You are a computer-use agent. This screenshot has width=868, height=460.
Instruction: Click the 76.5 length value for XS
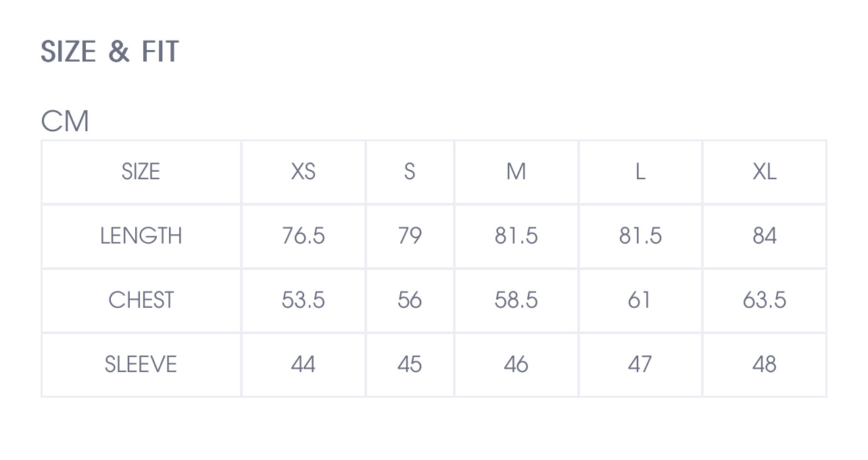click(303, 236)
